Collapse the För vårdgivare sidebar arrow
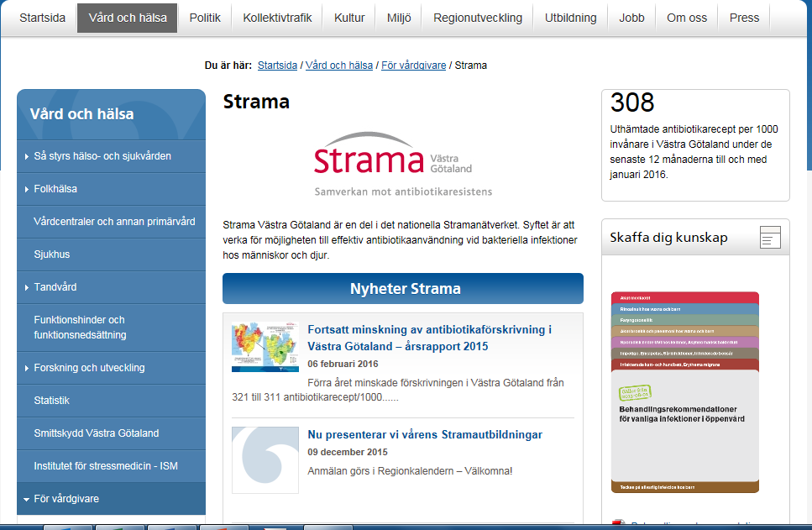 pyautogui.click(x=26, y=500)
